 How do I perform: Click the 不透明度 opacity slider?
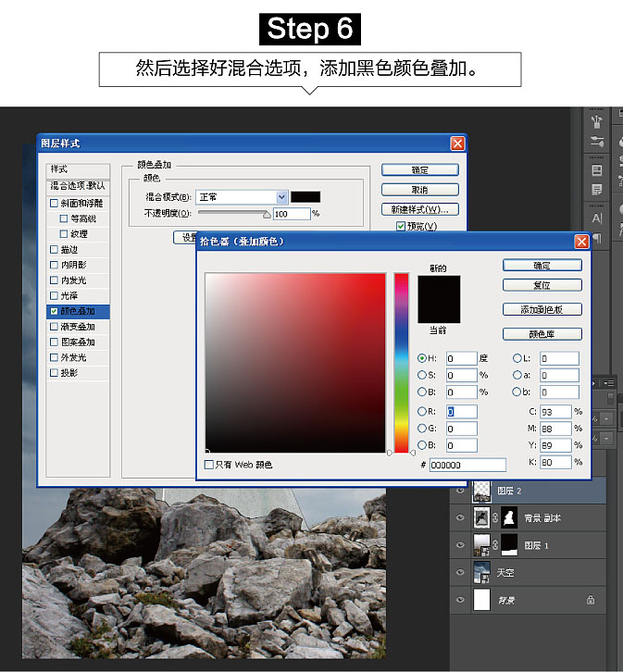pos(234,213)
